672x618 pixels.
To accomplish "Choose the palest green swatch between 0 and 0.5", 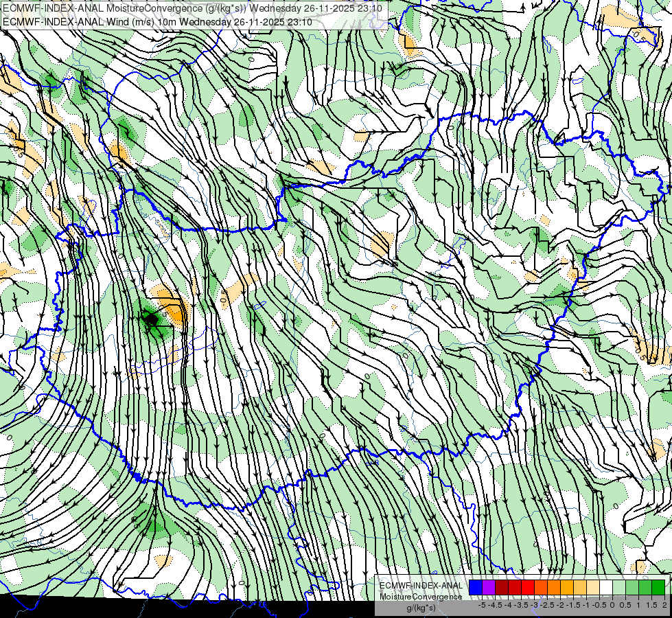I will tap(619, 588).
